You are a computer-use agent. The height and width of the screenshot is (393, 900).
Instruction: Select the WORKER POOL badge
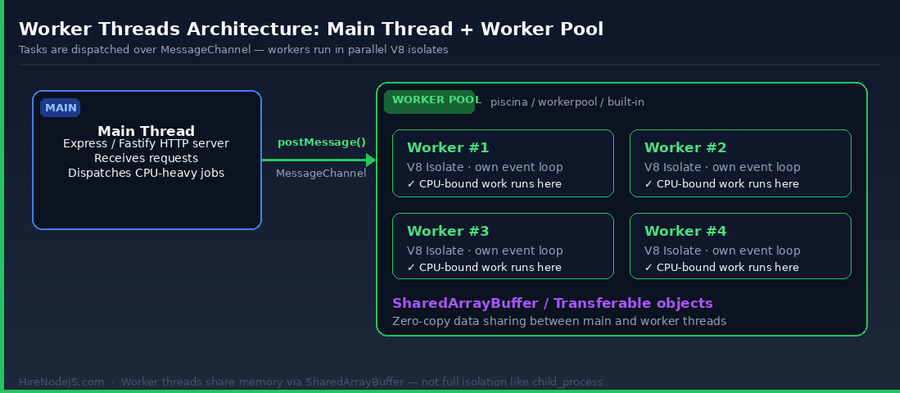point(429,102)
